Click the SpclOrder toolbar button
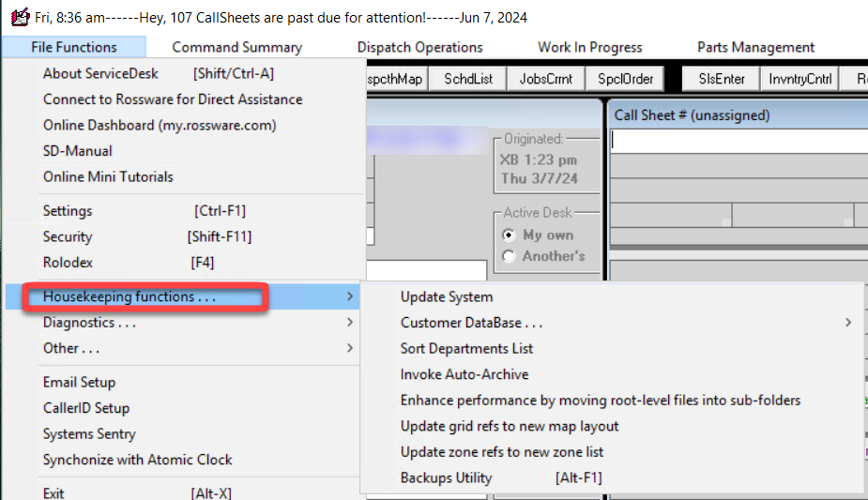The width and height of the screenshot is (868, 500). (x=625, y=79)
